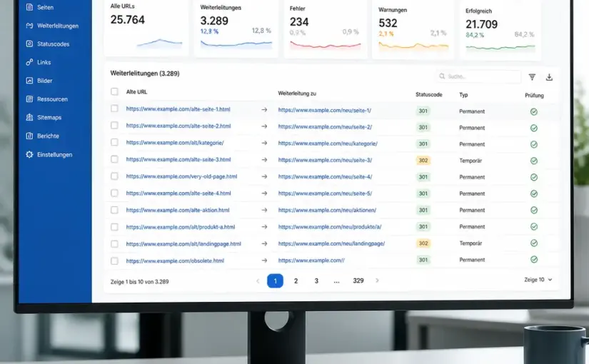Viewport: 589px width, 364px height.
Task: Click check mark for alte-seite-3.html row
Action: point(534,161)
